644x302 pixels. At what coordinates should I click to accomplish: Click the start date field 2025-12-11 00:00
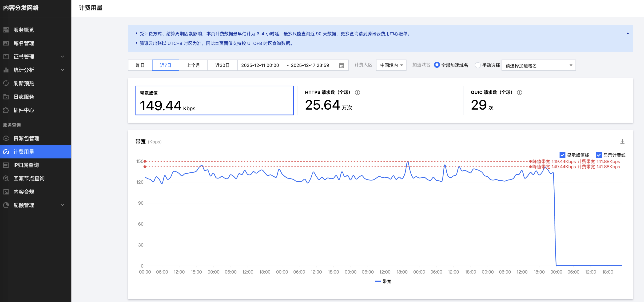click(260, 65)
